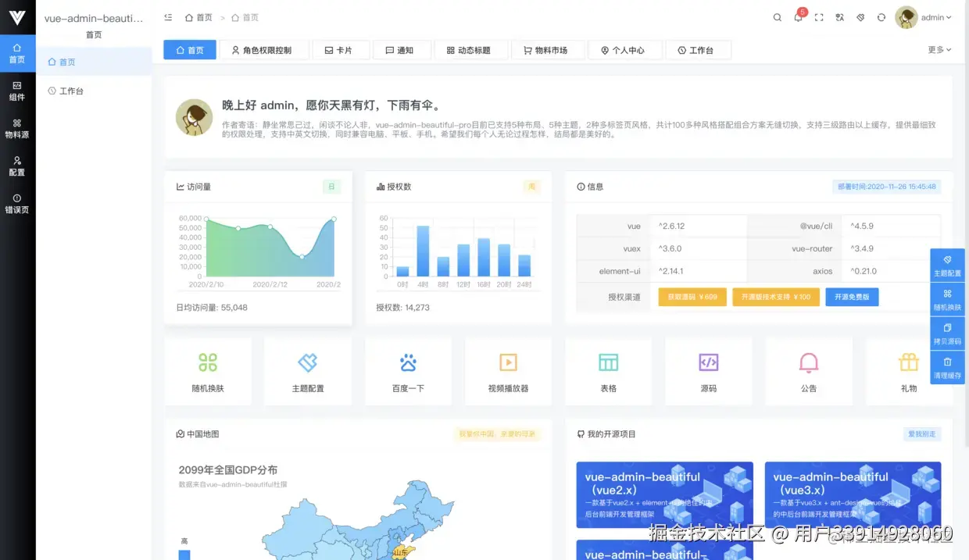Screen dimensions: 969x560
Task: Click the element-ui version ^2.14.1 cell
Action: click(699, 271)
